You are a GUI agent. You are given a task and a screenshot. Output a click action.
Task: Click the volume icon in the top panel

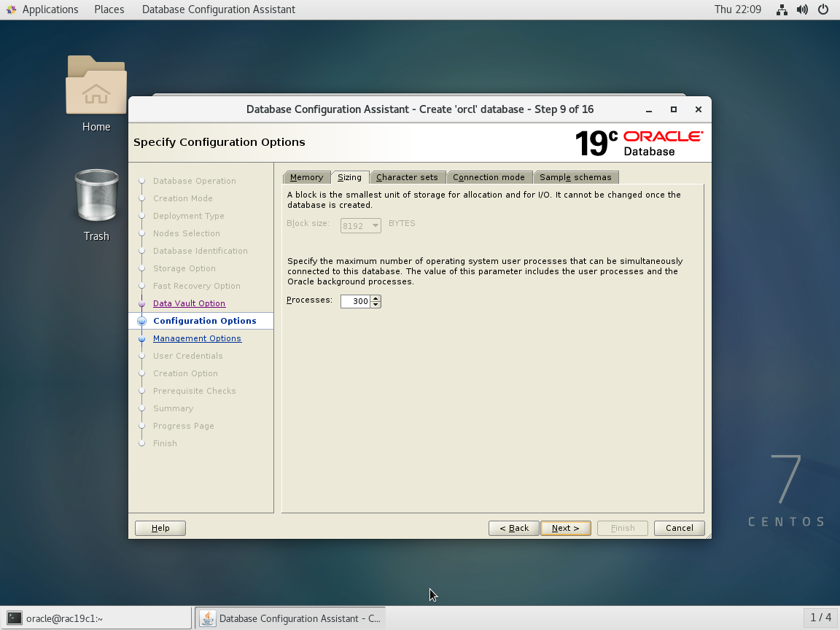pos(803,9)
